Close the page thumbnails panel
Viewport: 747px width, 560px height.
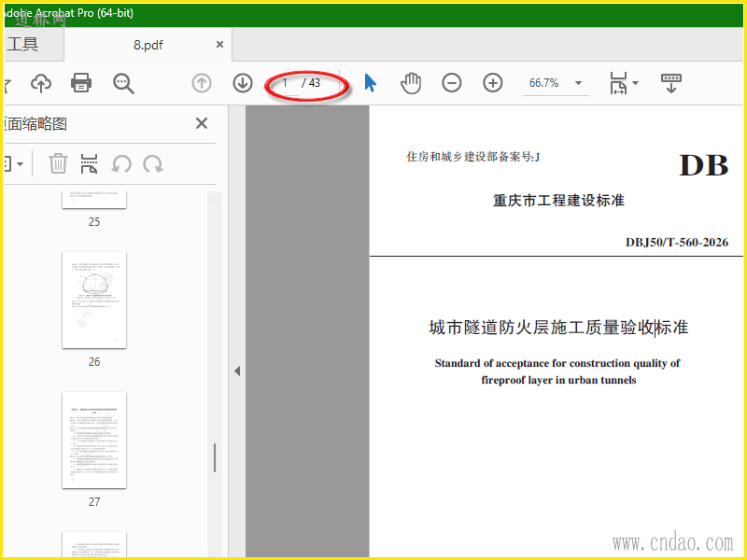tap(202, 123)
